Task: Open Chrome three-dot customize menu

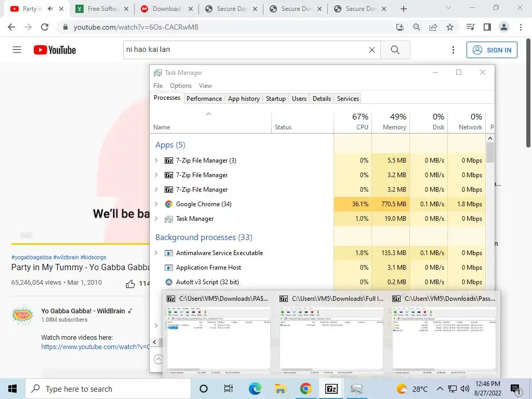Action: point(521,27)
